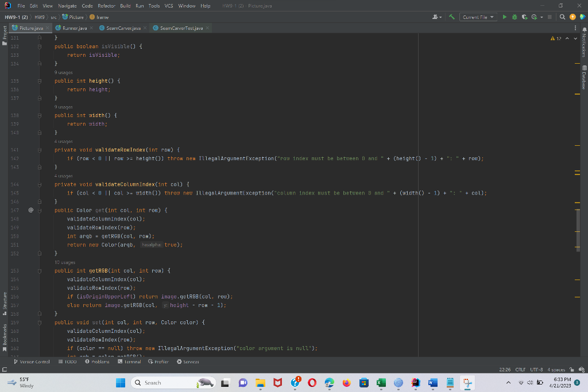
Task: Open the Structure tool window stripe
Action: [x=5, y=304]
